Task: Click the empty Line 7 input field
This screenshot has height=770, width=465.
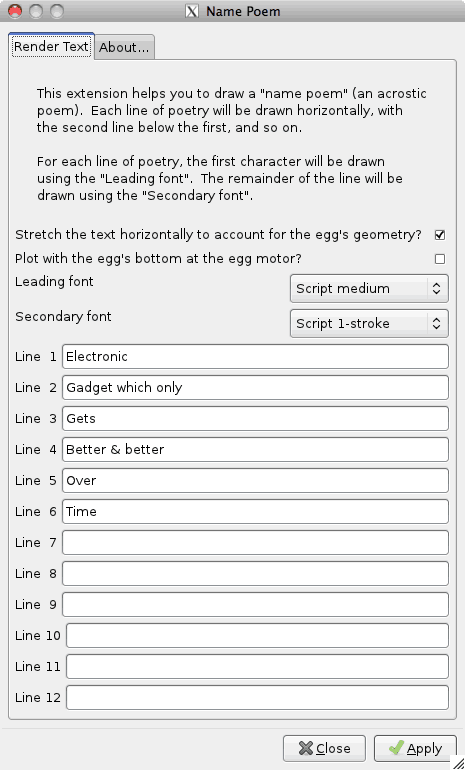Action: [x=255, y=542]
